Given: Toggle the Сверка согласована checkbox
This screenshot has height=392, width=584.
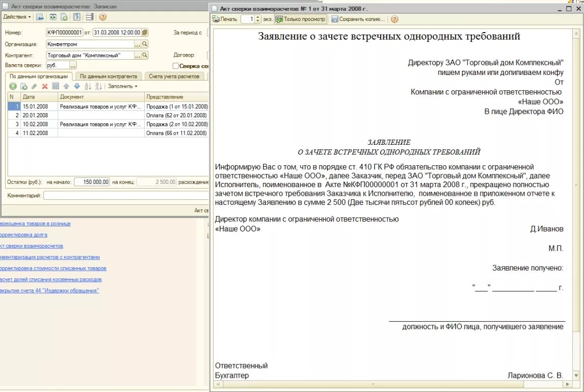Looking at the screenshot, I should 176,66.
